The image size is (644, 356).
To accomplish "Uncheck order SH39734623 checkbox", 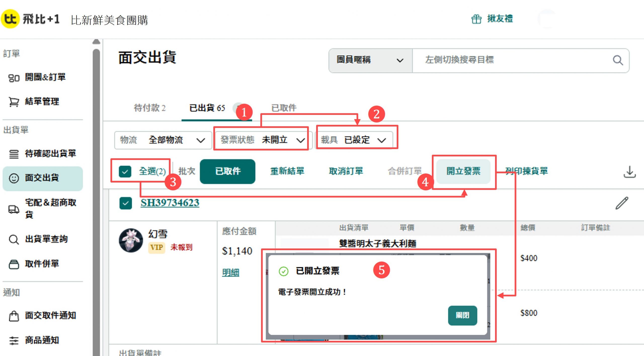I will (126, 203).
